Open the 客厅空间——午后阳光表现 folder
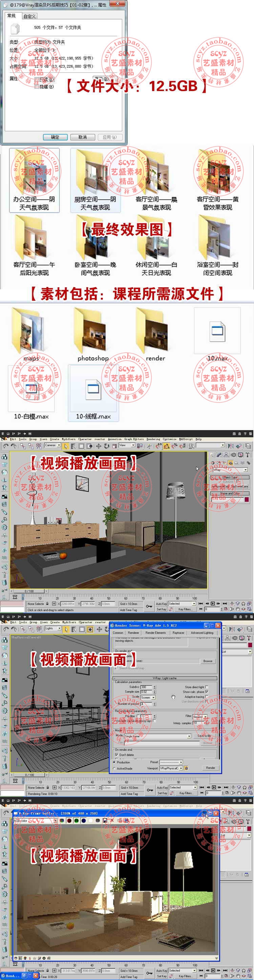The height and width of the screenshot is (980, 254). click(34, 245)
